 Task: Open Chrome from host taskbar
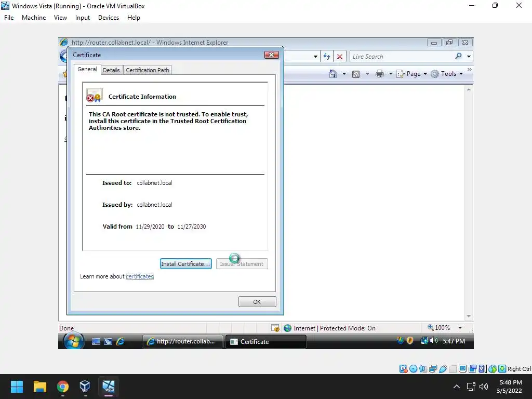[x=62, y=387]
